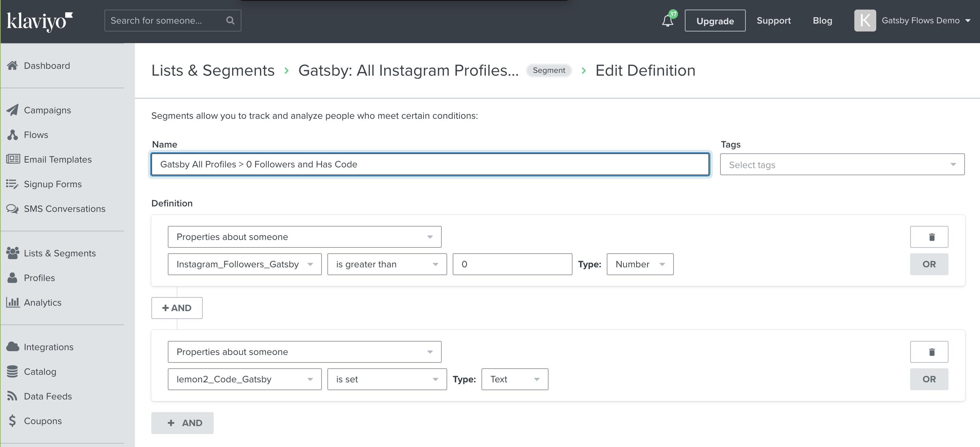The width and height of the screenshot is (980, 447).
Task: Delete the lemon2_Code_Gatsby condition with trash icon
Action: [929, 352]
